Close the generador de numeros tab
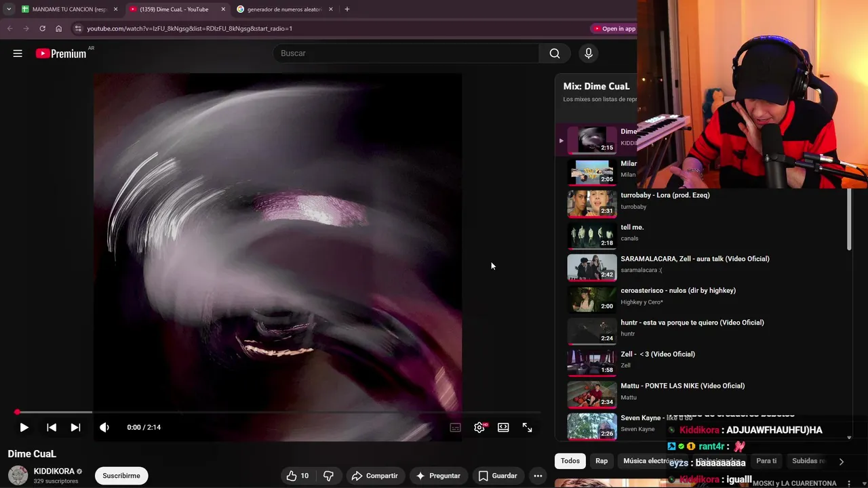The width and height of the screenshot is (868, 488). pos(331,9)
